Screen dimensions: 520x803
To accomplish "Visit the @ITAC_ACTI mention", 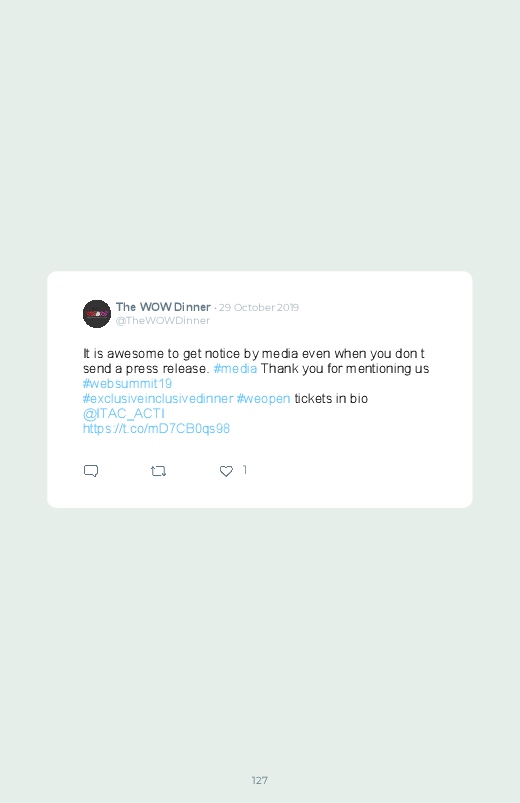I will pyautogui.click(x=123, y=413).
